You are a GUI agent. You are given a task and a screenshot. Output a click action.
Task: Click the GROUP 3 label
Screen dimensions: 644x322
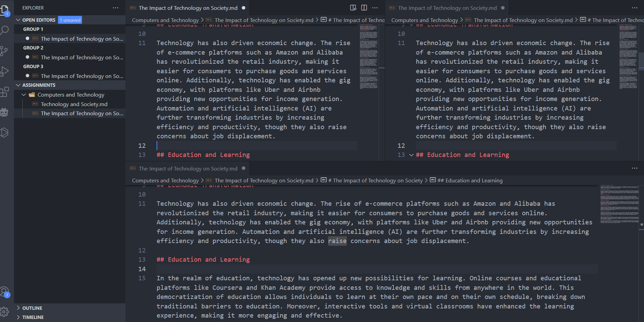[33, 66]
